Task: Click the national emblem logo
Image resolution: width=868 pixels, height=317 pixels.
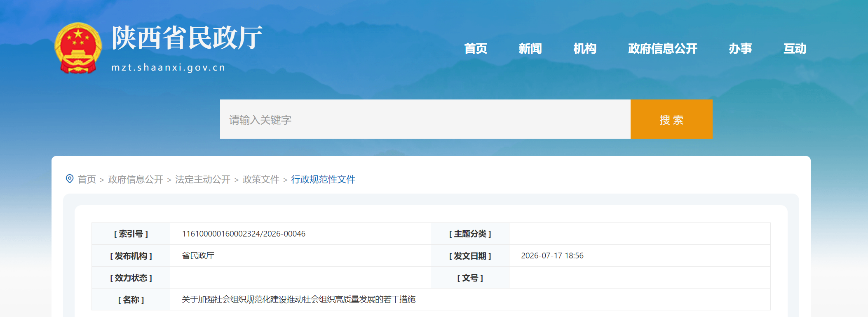Action: 78,48
